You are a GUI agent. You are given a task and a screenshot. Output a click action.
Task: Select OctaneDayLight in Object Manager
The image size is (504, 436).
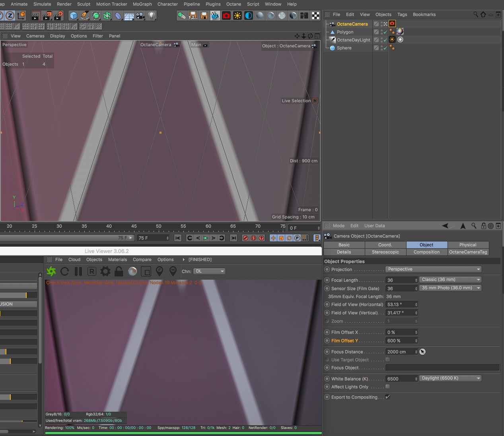point(353,40)
